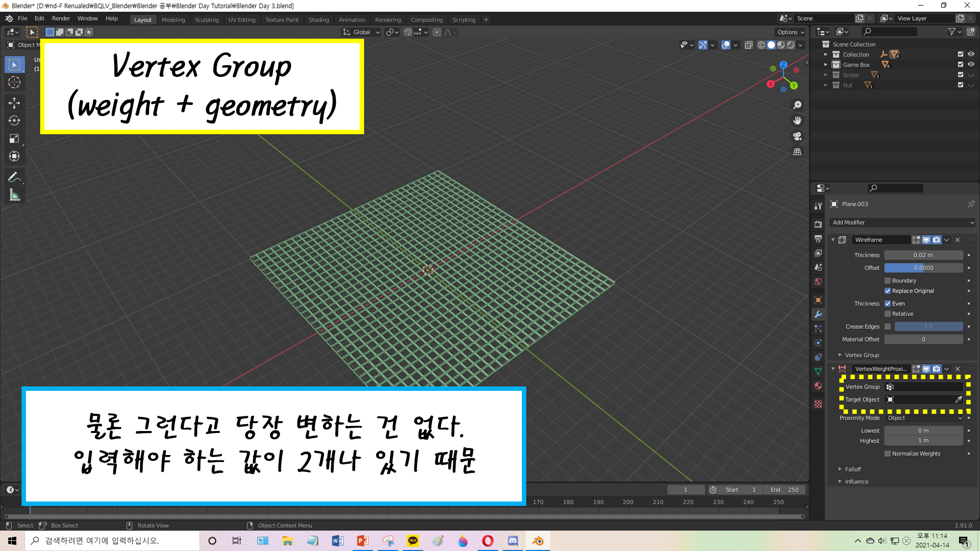980x551 pixels.
Task: Select the Move tool in toolbar
Action: [x=14, y=102]
